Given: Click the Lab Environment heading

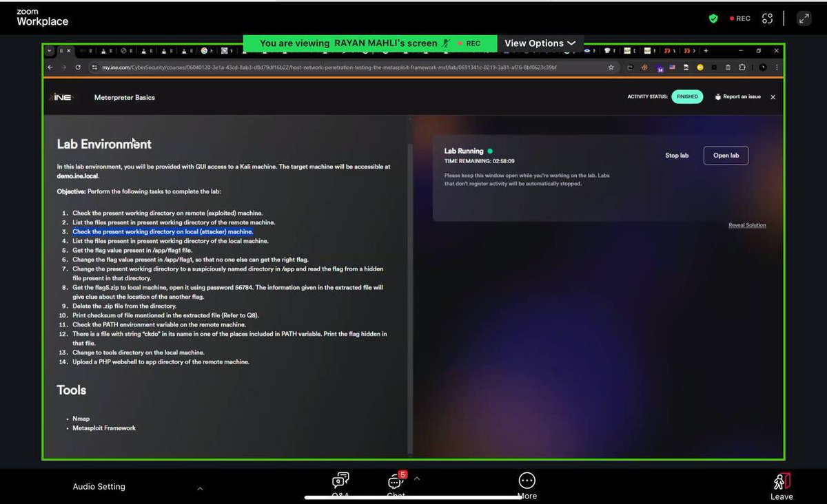Looking at the screenshot, I should 104,144.
